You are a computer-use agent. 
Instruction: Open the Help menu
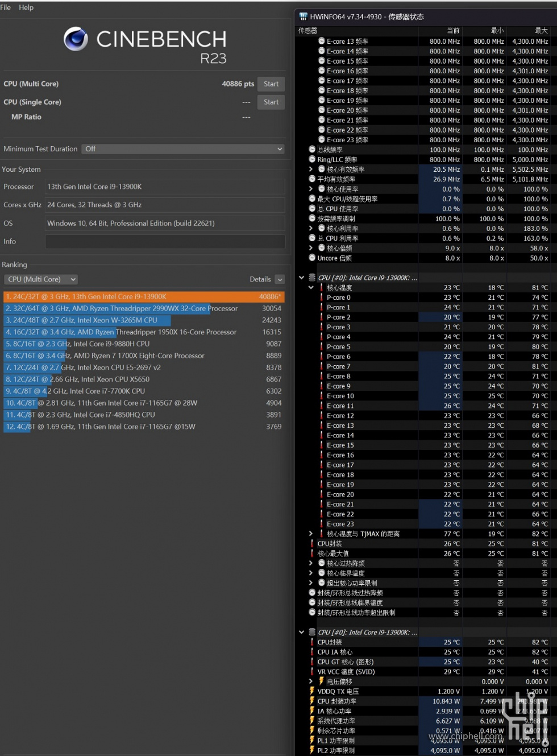26,7
